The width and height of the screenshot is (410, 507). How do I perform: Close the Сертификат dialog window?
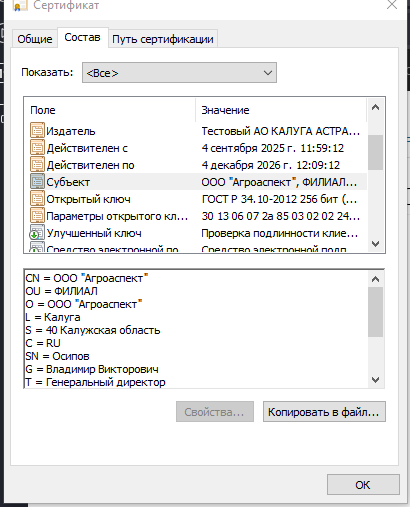tap(392, 5)
